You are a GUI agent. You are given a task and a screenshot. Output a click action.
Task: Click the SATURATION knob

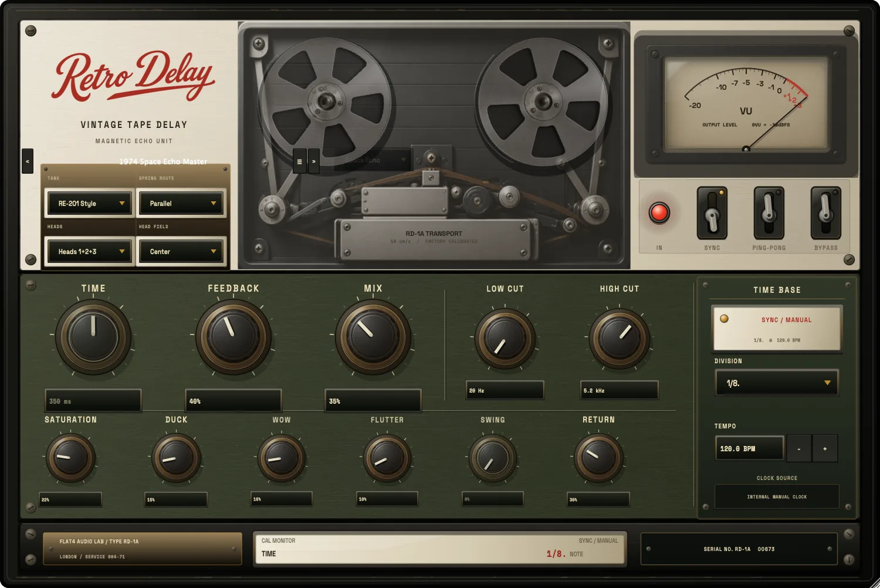click(70, 458)
